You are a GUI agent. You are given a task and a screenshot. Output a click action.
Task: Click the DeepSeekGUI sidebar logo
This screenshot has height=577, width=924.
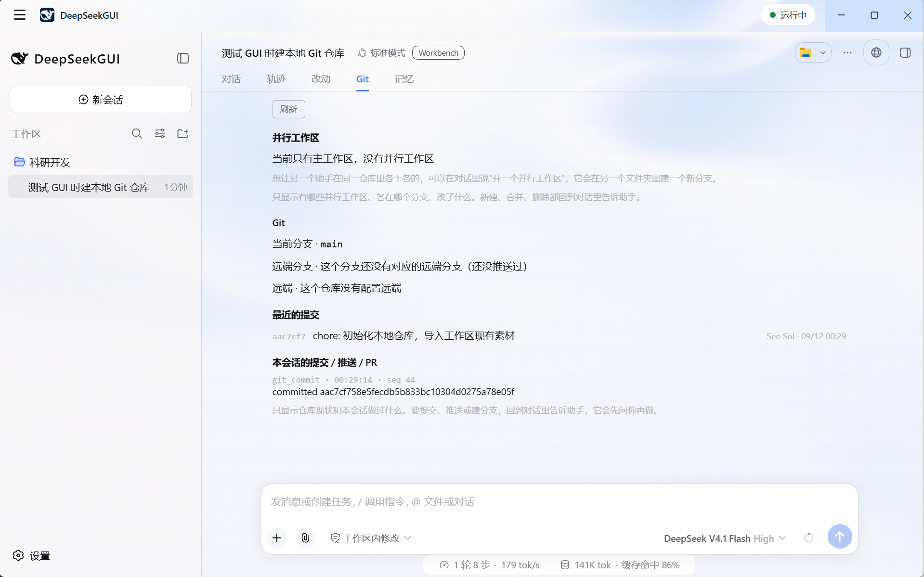coord(65,59)
